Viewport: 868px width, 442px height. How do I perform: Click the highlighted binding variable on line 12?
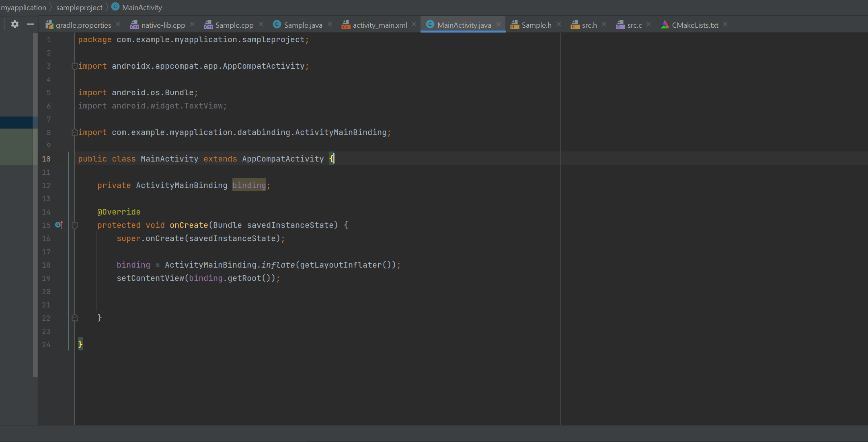pyautogui.click(x=249, y=185)
